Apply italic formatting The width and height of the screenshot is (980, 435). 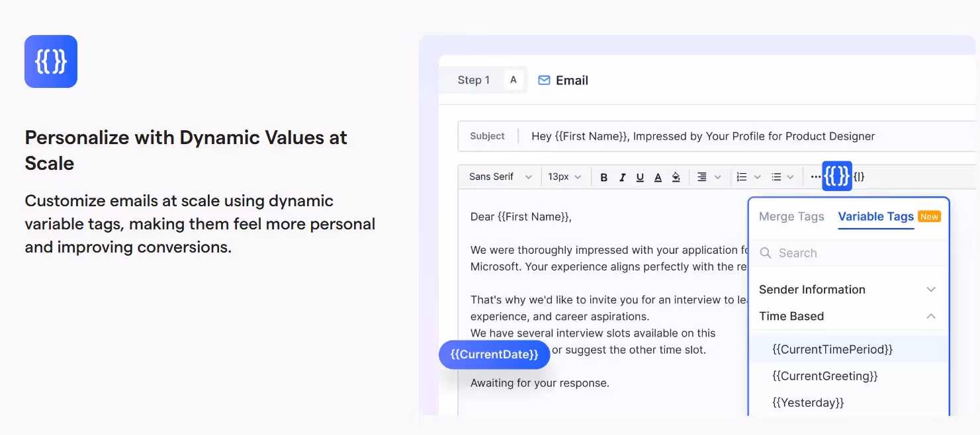622,177
